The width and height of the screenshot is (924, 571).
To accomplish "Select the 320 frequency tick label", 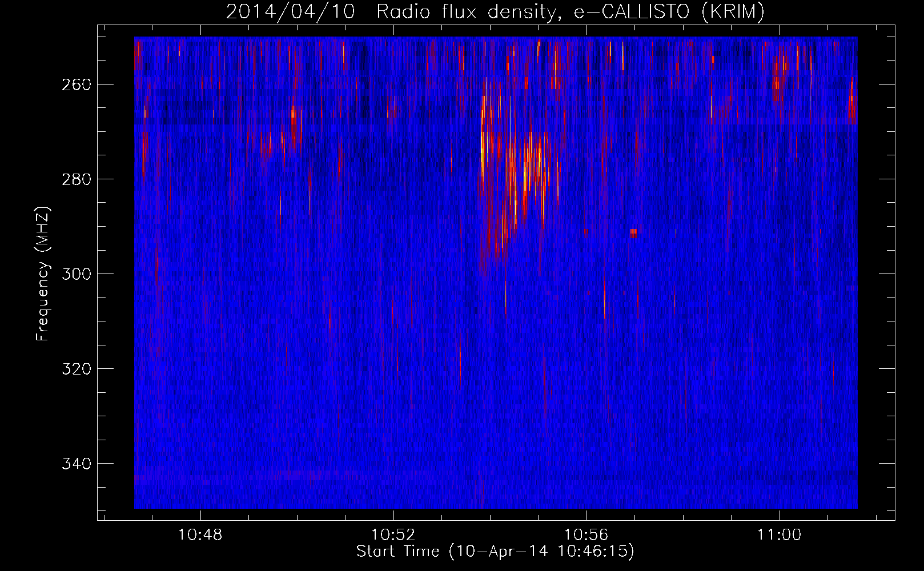I will coord(77,369).
